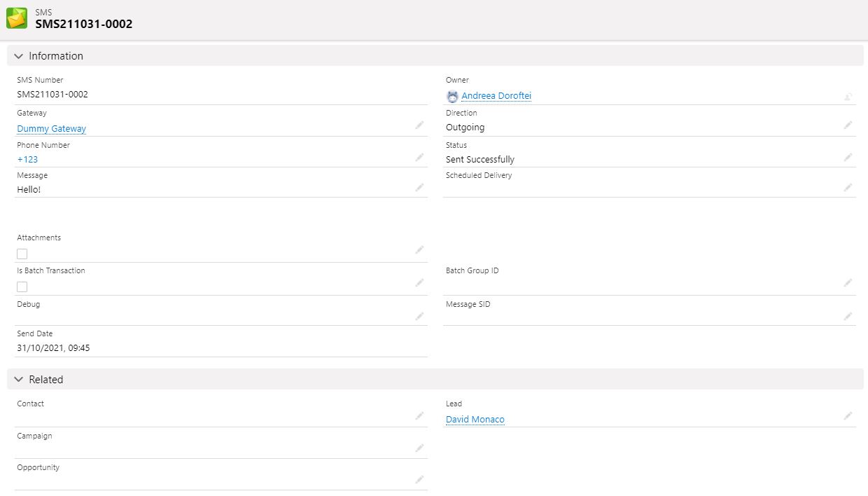The image size is (868, 496).
Task: Click the +123 phone number link
Action: (x=27, y=159)
